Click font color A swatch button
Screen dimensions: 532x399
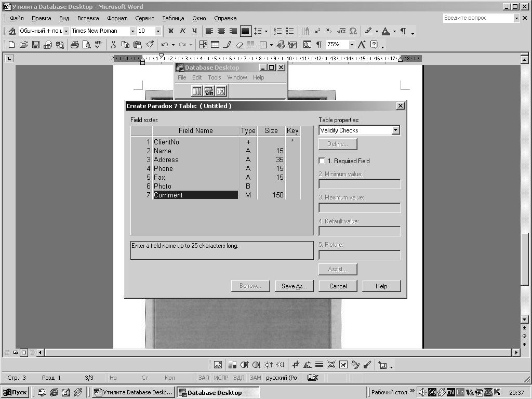(386, 31)
